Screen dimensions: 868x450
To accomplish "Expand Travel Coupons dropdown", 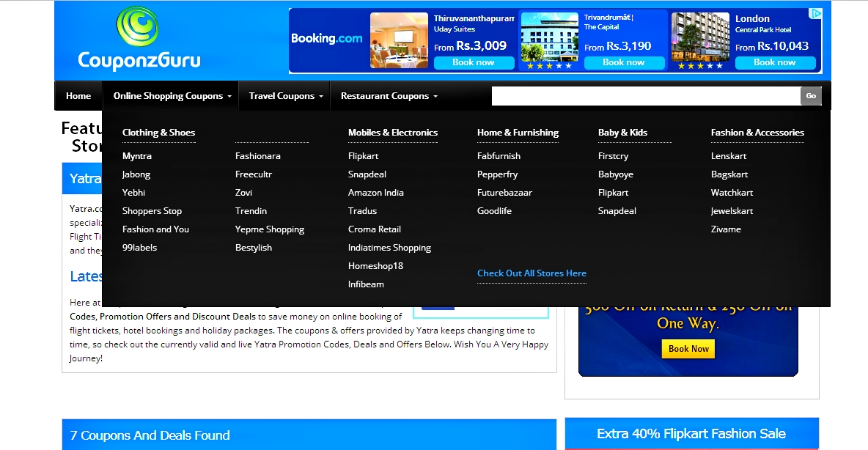I will 286,96.
